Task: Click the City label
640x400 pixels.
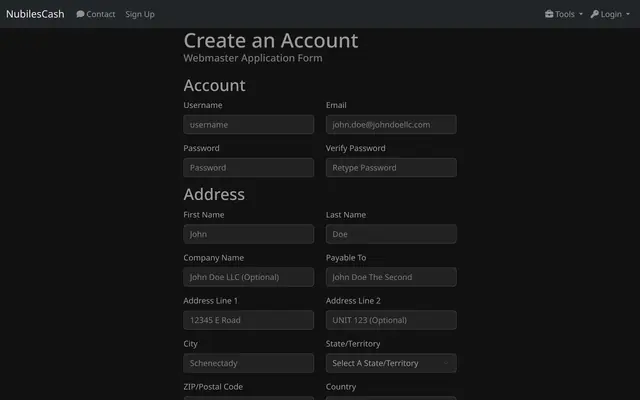Action: [190, 344]
